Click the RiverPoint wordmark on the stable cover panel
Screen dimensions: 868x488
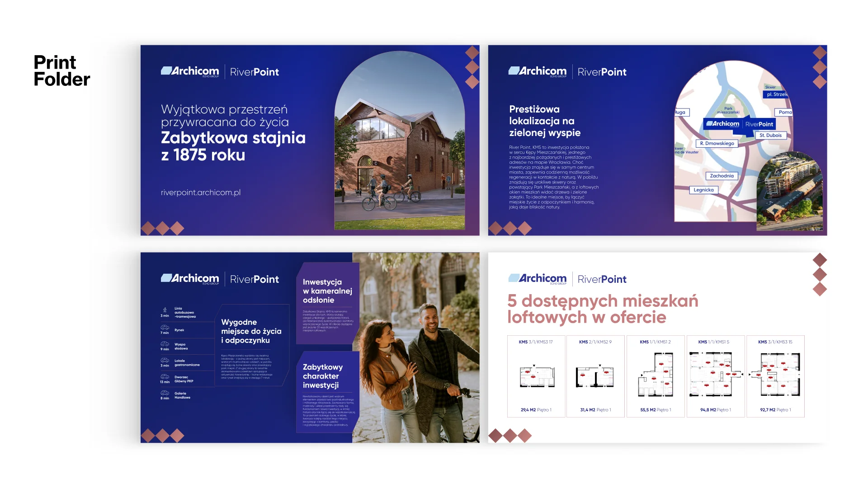point(255,72)
